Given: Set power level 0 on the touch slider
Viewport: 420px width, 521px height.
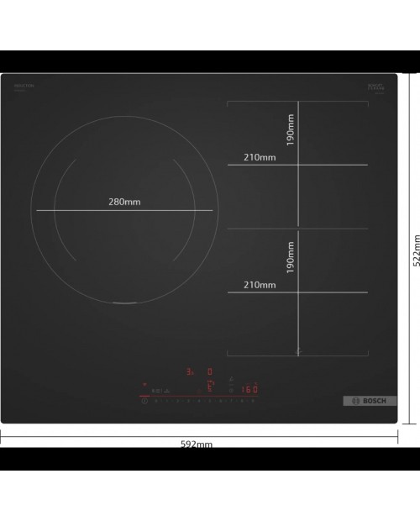Looking at the screenshot, I should (x=156, y=401).
